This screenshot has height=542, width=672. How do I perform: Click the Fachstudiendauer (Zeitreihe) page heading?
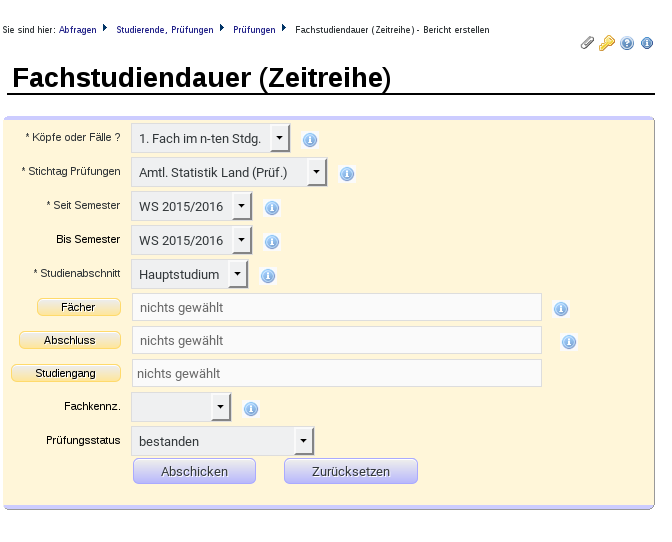(202, 78)
